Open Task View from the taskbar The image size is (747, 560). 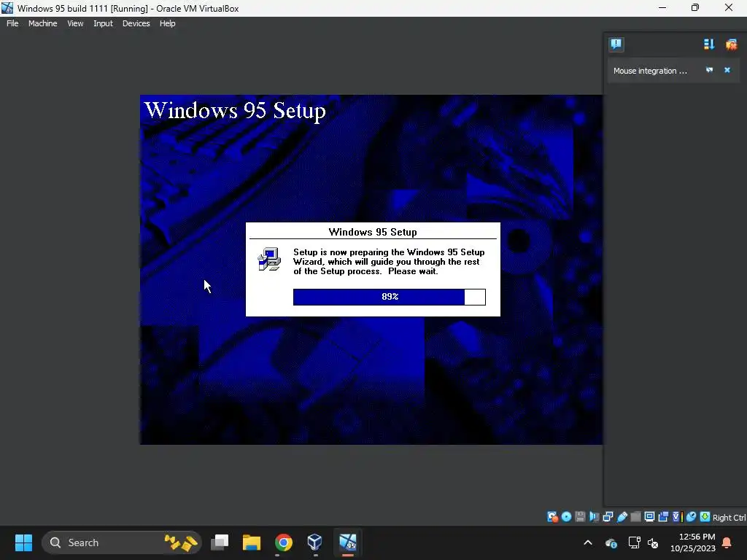(220, 542)
